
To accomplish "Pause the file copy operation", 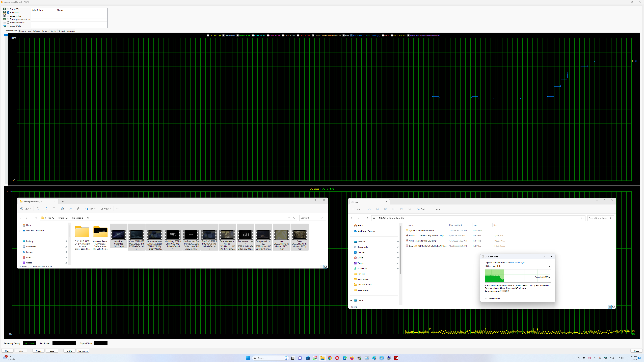I will click(x=542, y=266).
